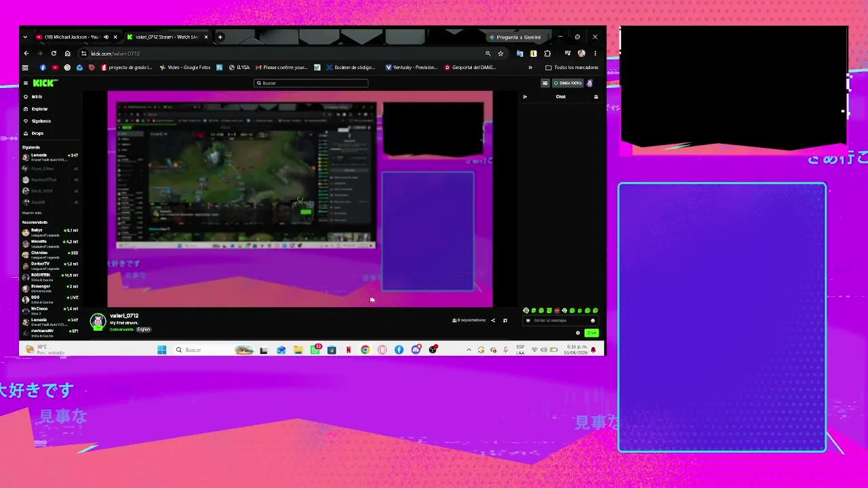Open the Geoportal del DANE bookmark
868x488 pixels.
point(471,68)
